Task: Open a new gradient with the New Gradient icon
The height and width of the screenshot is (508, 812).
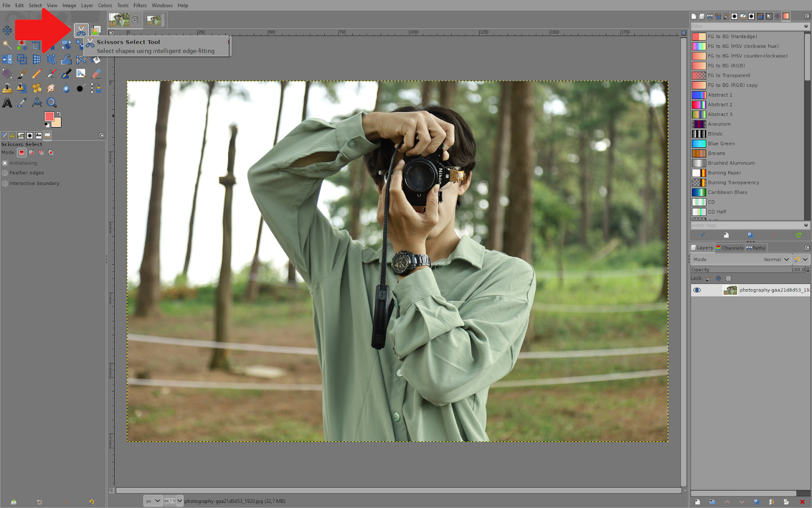Action: click(726, 235)
